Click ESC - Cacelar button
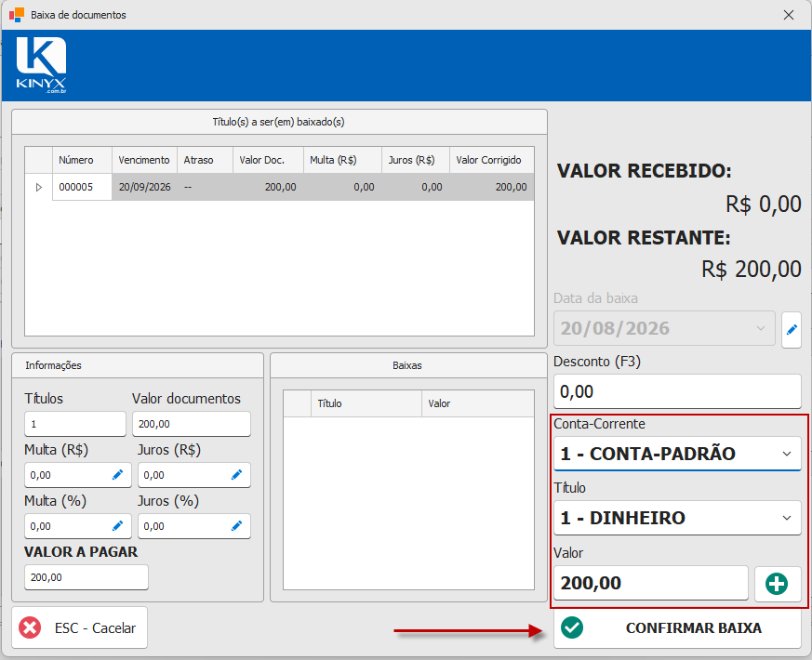This screenshot has height=660, width=812. point(80,627)
